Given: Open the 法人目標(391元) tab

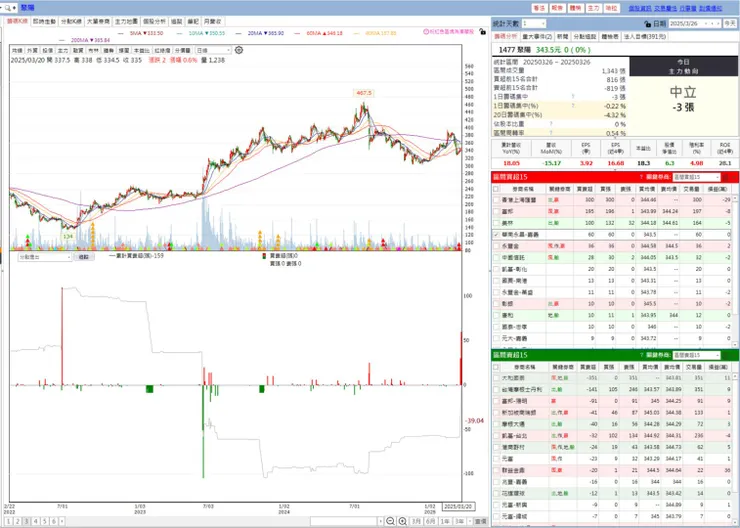Looking at the screenshot, I should click(645, 36).
